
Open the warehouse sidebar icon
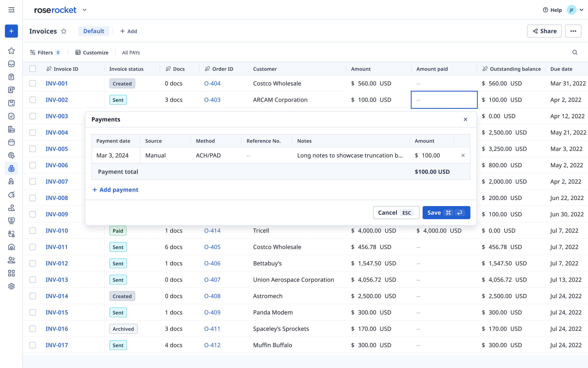[x=11, y=247]
